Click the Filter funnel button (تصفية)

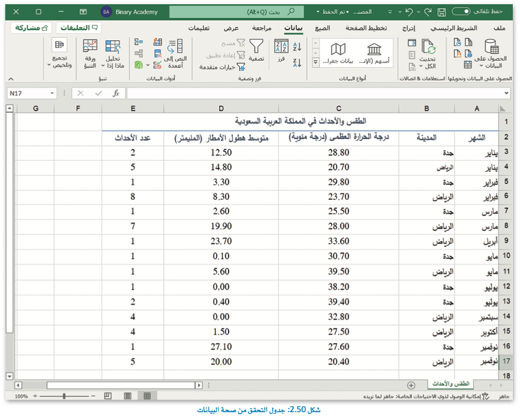pos(256,50)
